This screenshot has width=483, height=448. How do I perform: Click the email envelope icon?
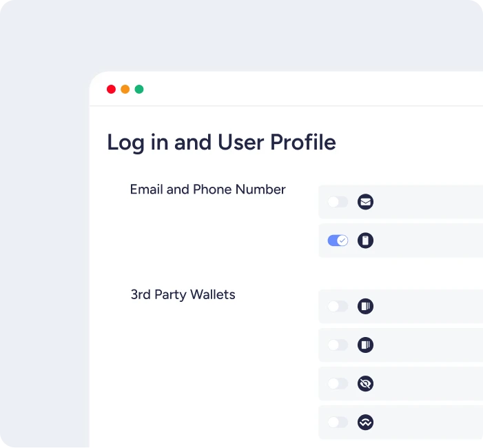coord(365,202)
